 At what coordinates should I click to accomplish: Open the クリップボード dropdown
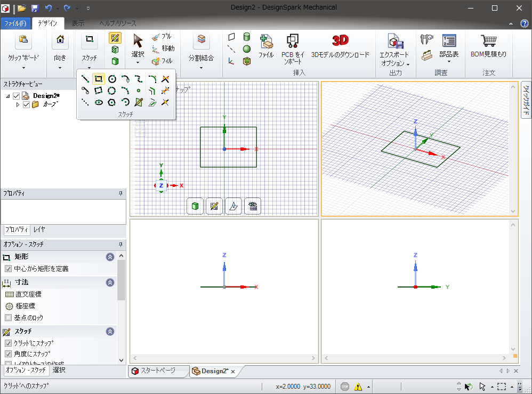click(23, 68)
